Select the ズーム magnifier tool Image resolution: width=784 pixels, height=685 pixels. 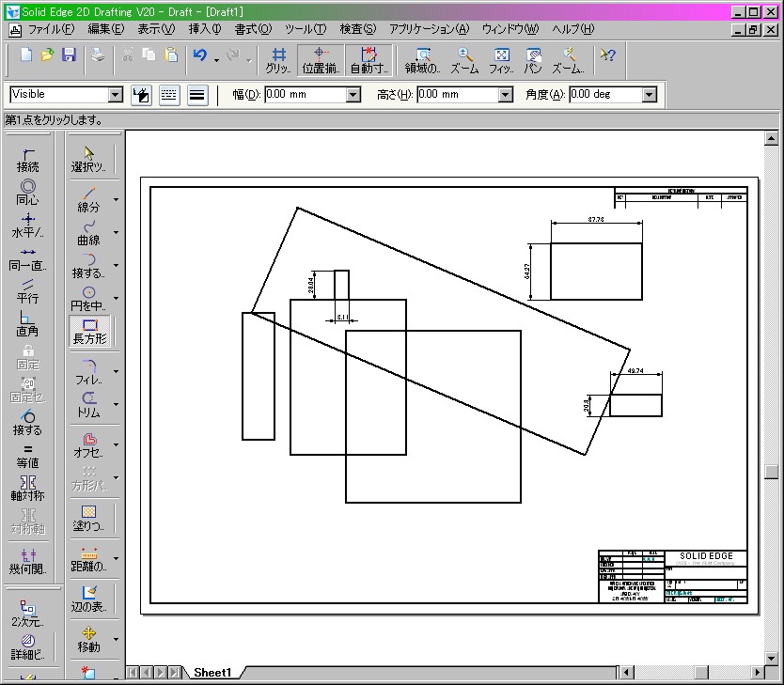(464, 60)
